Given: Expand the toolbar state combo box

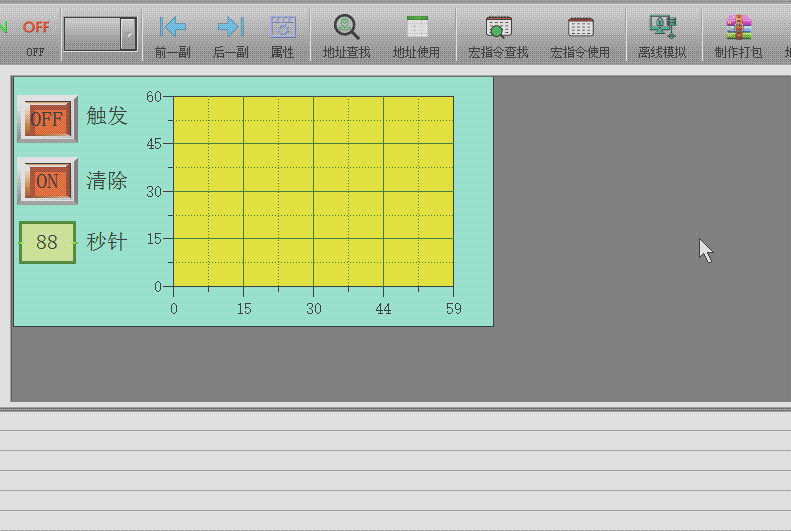Looking at the screenshot, I should pos(128,34).
